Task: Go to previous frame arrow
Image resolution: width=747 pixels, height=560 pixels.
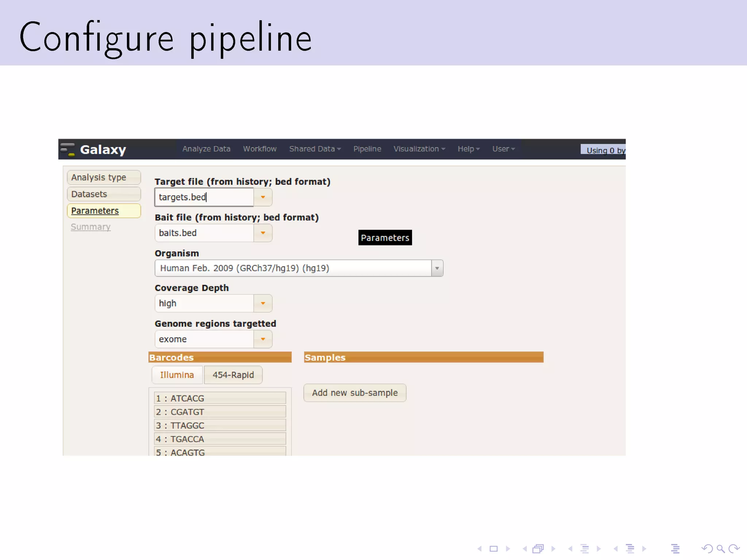Action: [x=525, y=549]
